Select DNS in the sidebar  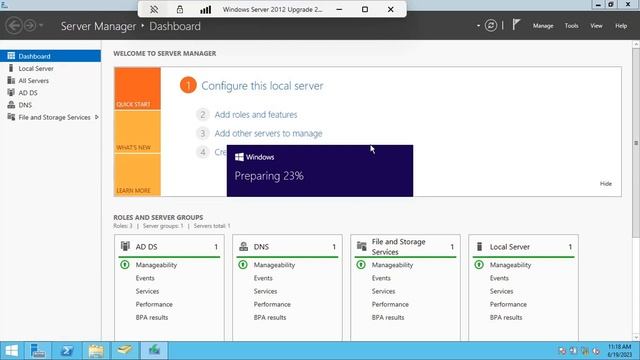click(51, 105)
